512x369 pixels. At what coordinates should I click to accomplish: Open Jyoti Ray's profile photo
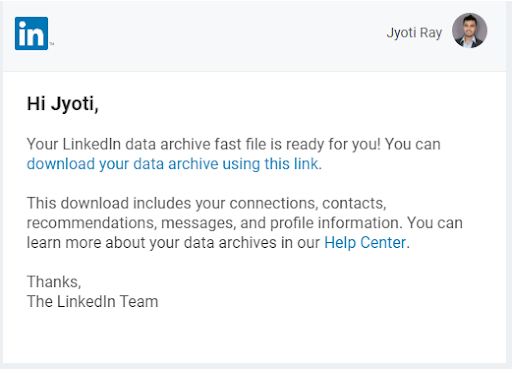pos(469,30)
